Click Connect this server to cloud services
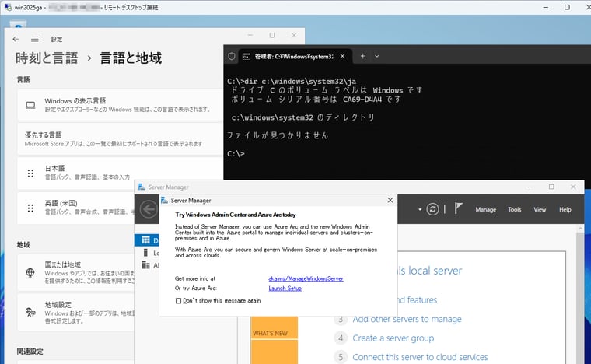This screenshot has height=364, width=591. 420,357
